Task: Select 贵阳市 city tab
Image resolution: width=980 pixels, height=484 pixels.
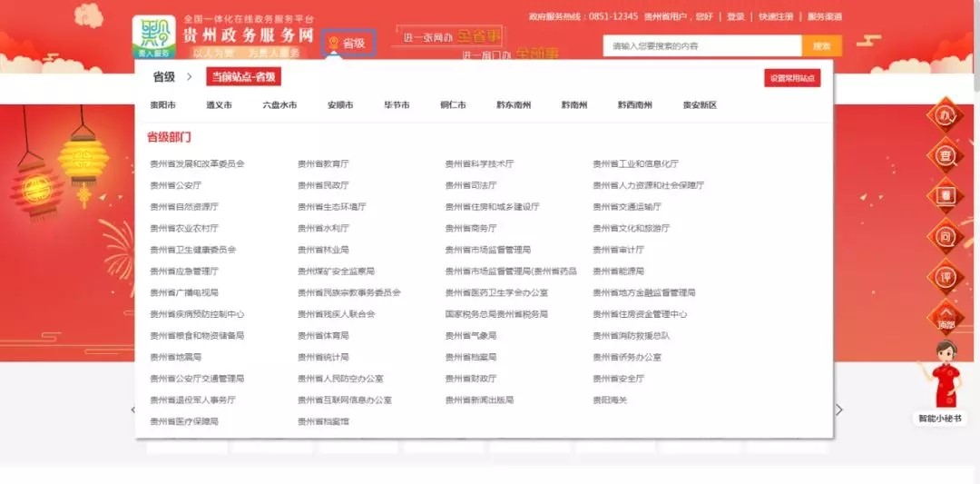Action: [x=162, y=105]
